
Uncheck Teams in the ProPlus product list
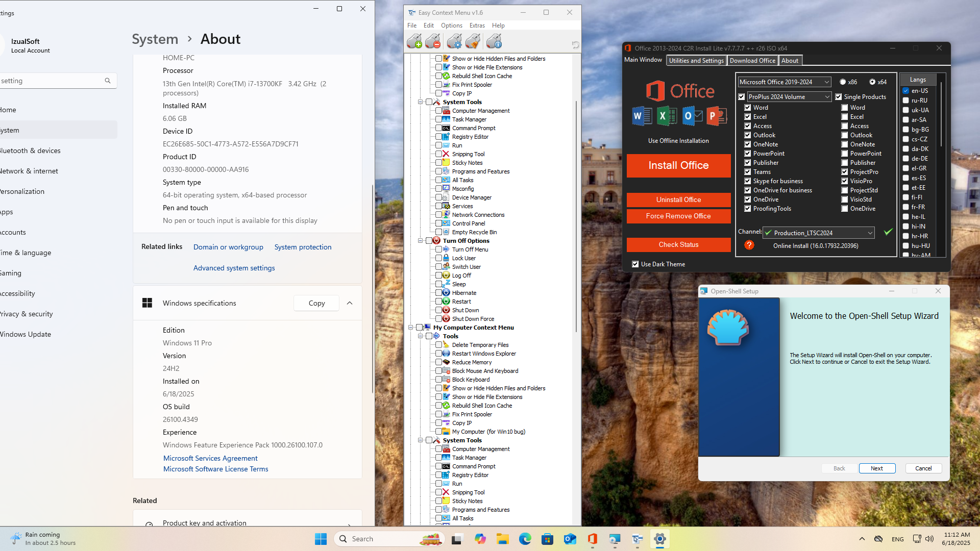coord(747,172)
